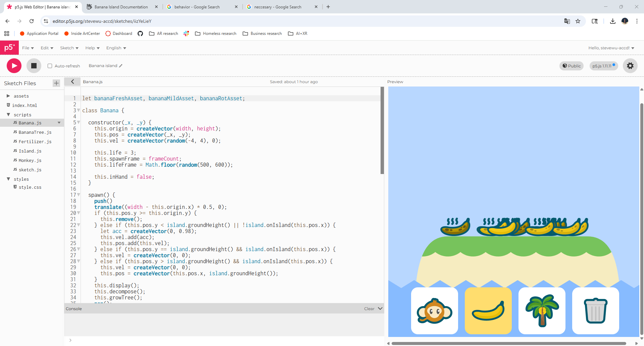This screenshot has height=346, width=644.
Task: Select the monkey tool in the preview
Action: coord(434,311)
